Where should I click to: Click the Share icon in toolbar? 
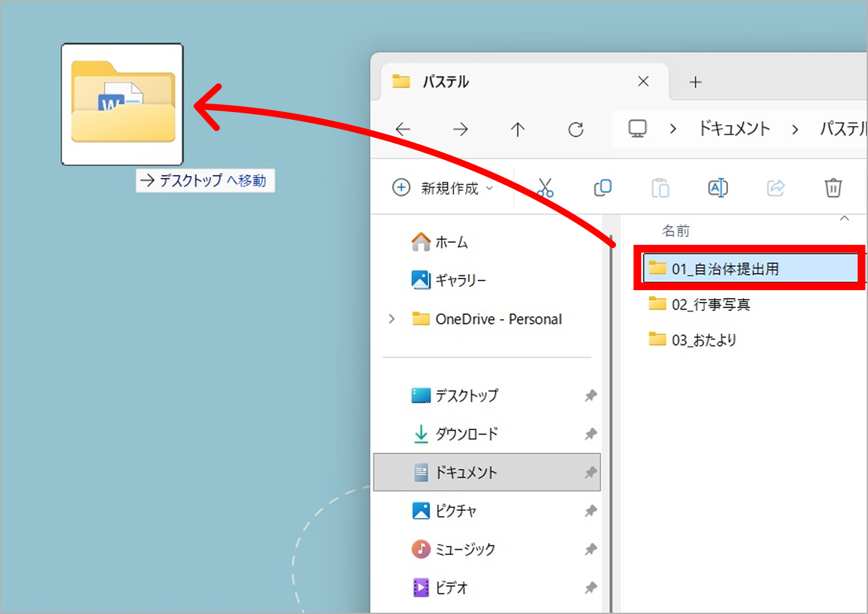pyautogui.click(x=775, y=188)
